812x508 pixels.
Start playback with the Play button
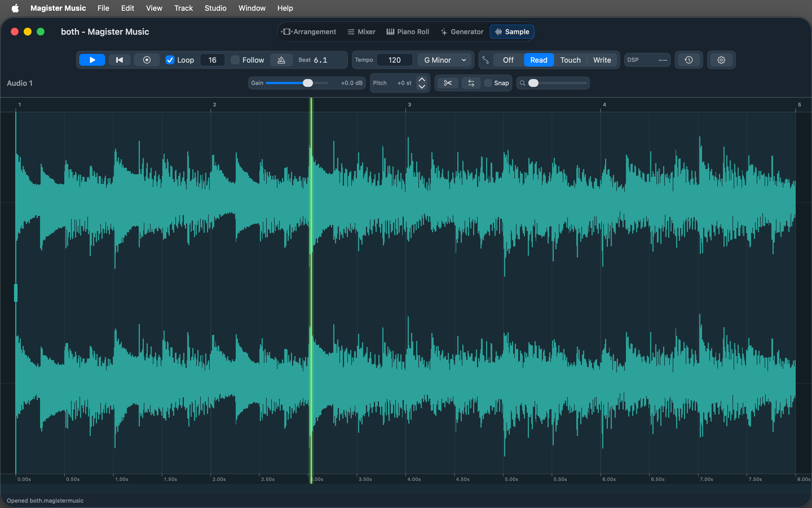(92, 60)
